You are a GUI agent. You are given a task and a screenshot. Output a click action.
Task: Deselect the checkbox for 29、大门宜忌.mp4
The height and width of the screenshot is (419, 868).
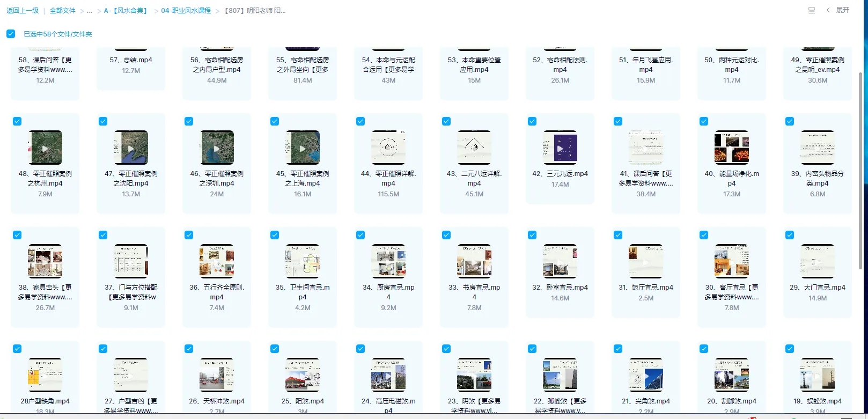(790, 235)
